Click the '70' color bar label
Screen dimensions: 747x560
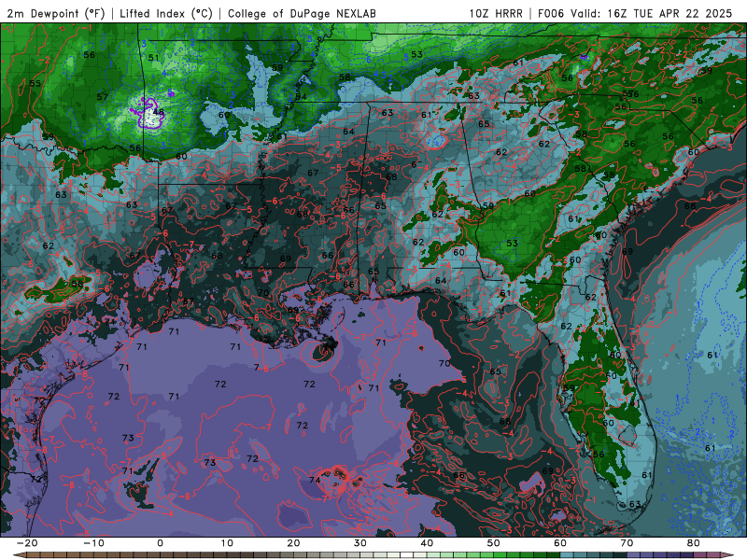point(627,543)
